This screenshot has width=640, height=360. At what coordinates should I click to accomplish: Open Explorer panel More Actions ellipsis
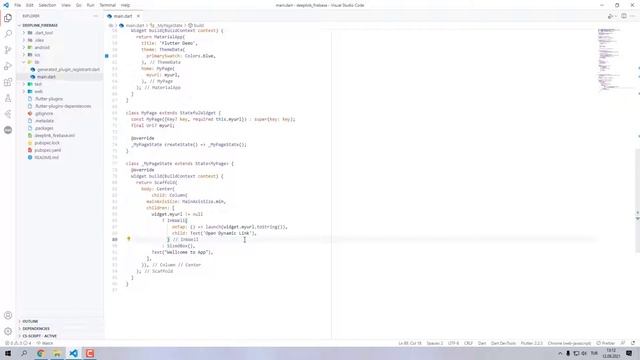click(x=96, y=16)
